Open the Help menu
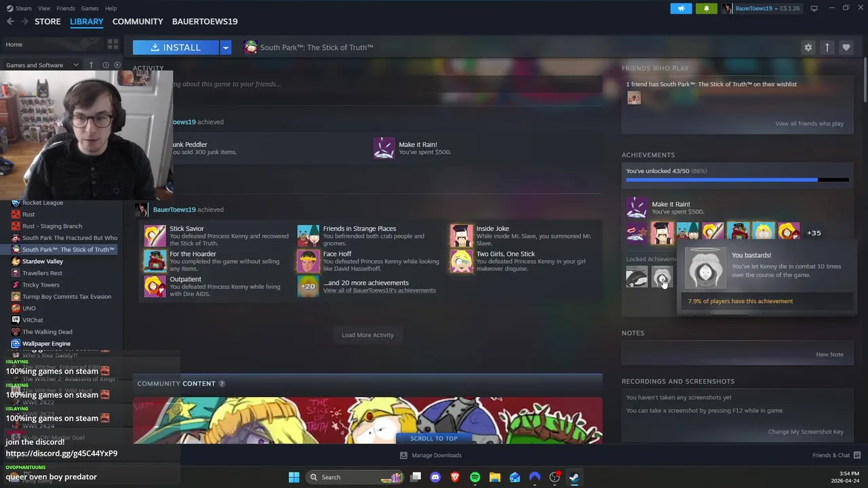 (x=111, y=8)
